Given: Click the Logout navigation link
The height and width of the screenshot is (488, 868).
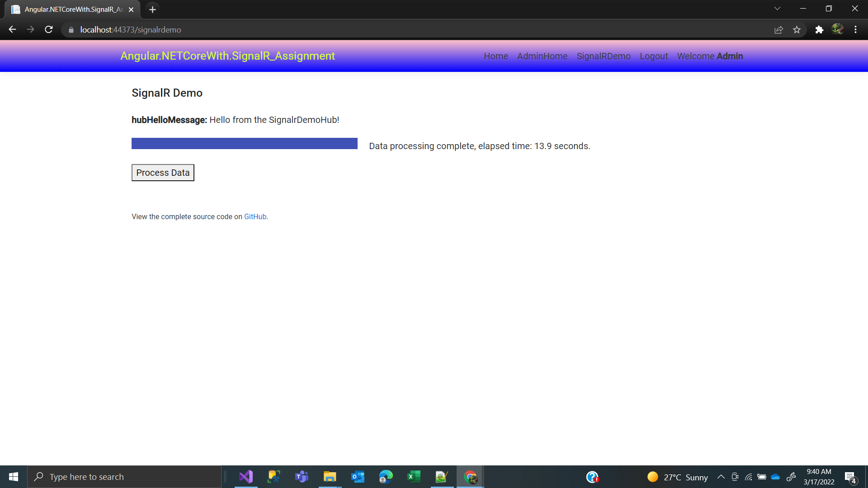Looking at the screenshot, I should click(653, 56).
